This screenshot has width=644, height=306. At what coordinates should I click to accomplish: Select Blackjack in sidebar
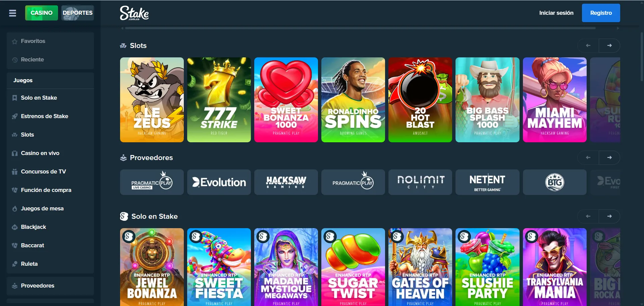pos(50,227)
